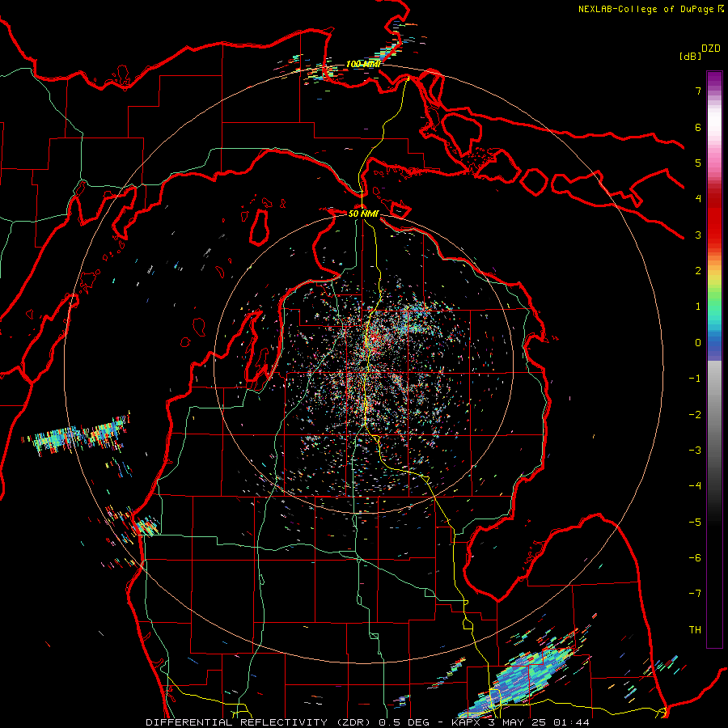This screenshot has width=728, height=728.
Task: Click the 6 value on the color scale
Action: pyautogui.click(x=698, y=127)
